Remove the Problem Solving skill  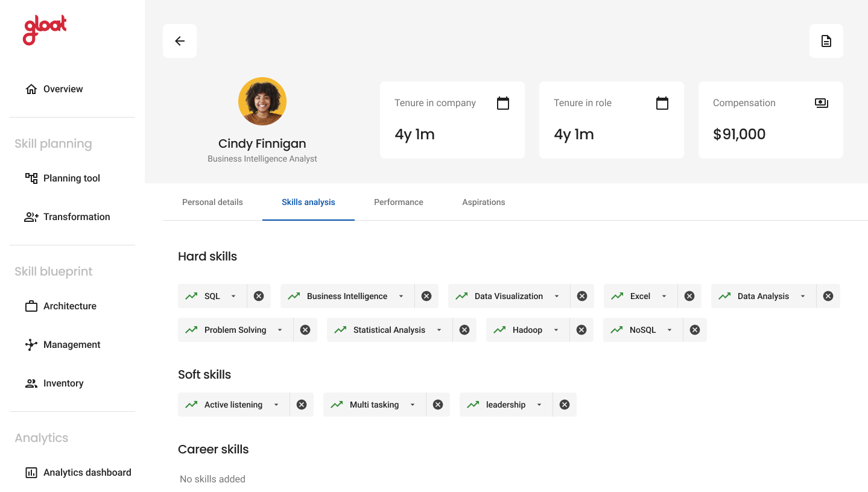coord(305,330)
